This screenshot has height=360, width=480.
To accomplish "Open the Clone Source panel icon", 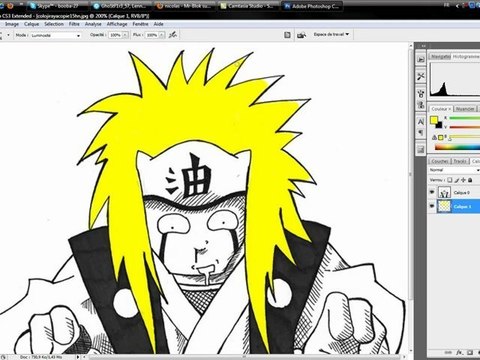I will (421, 105).
